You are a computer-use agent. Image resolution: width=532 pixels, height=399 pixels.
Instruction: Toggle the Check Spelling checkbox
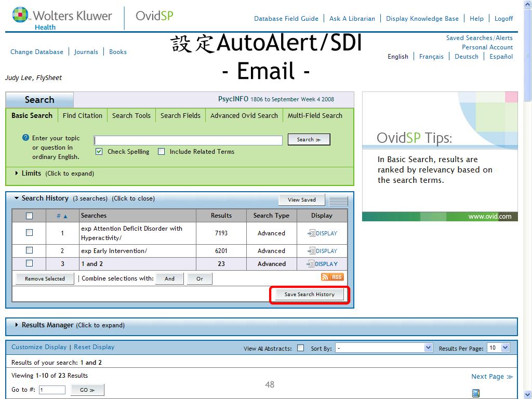(x=99, y=151)
